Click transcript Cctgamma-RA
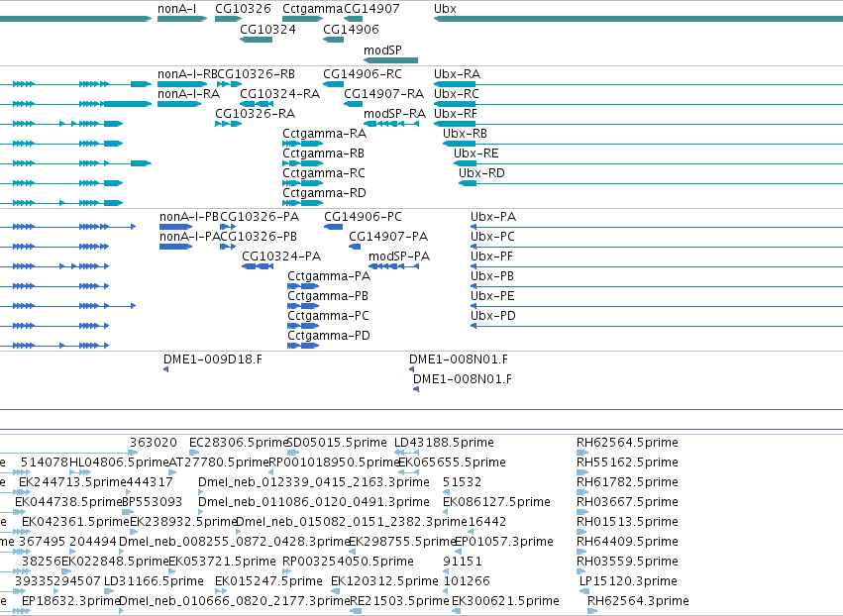The image size is (843, 616). coord(325,134)
